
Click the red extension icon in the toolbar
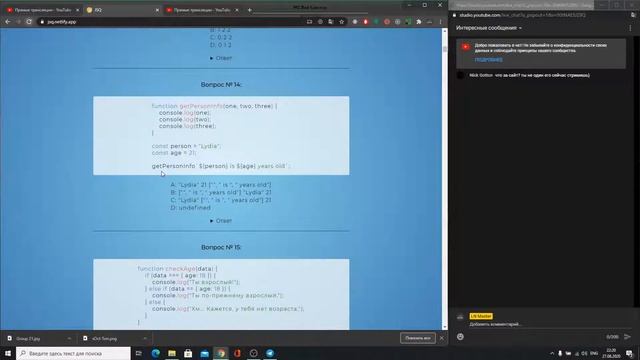(x=366, y=22)
